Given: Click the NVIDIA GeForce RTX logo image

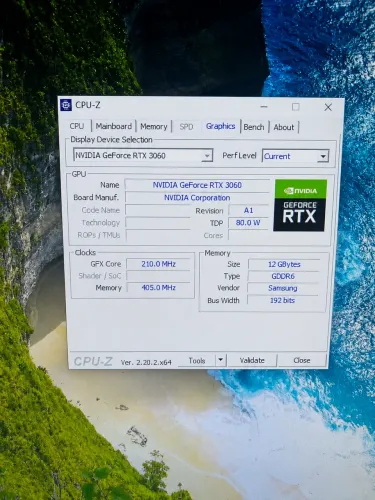Looking at the screenshot, I should pos(300,206).
